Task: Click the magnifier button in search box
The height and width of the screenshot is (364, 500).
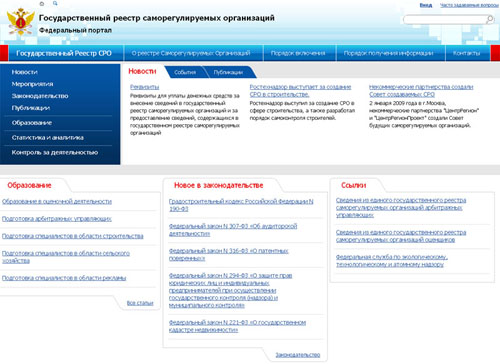Action: tap(490, 19)
